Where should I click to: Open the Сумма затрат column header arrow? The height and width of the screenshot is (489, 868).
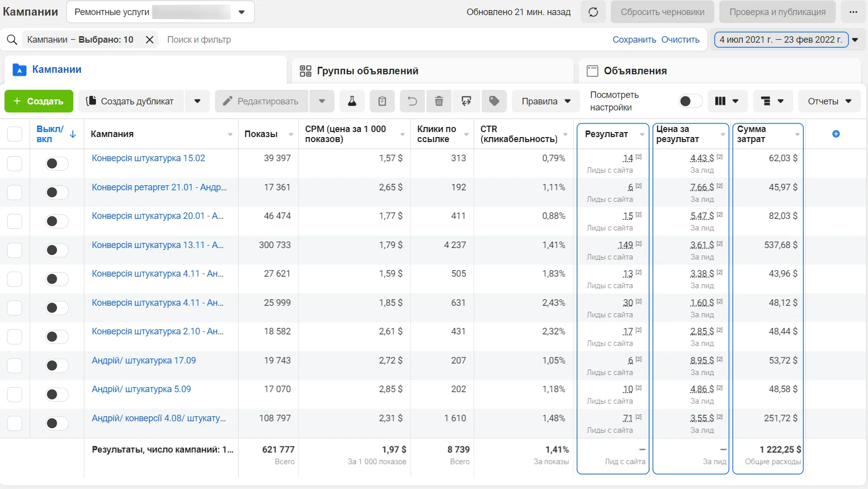click(797, 135)
